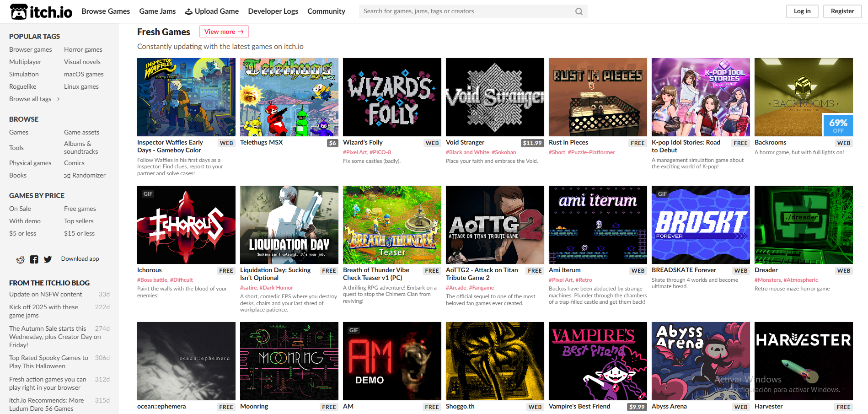Open the Game Jams menu item
The height and width of the screenshot is (414, 868).
click(x=157, y=11)
